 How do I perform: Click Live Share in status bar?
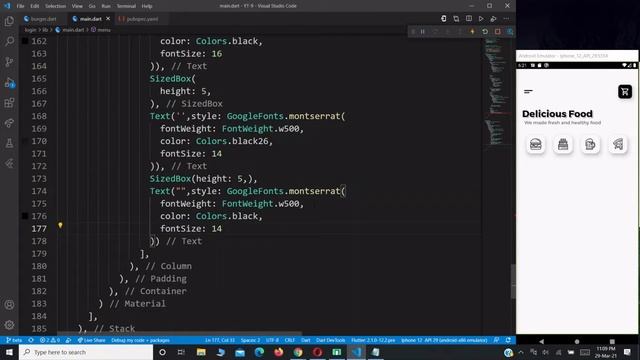[x=91, y=340]
